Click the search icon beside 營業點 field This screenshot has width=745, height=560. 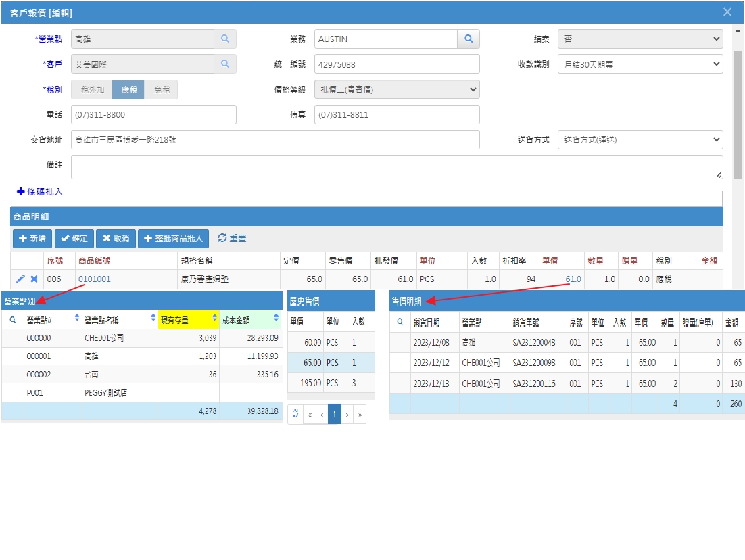[x=225, y=39]
